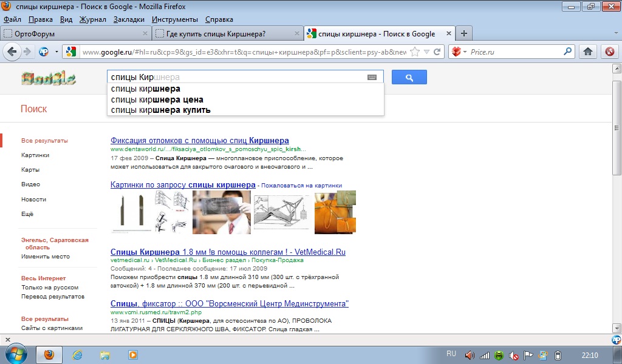Expand the URL history dropdown arrow
The image size is (622, 364).
click(x=426, y=52)
